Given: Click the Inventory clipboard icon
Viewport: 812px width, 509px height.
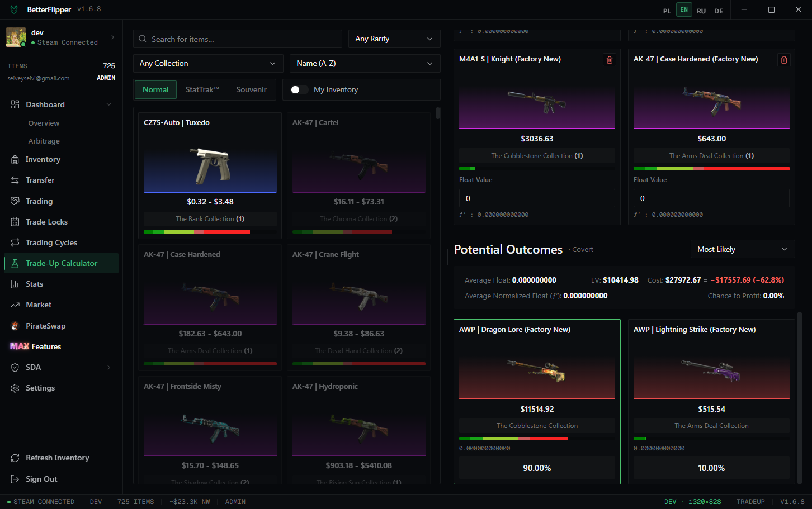Looking at the screenshot, I should click(x=15, y=160).
